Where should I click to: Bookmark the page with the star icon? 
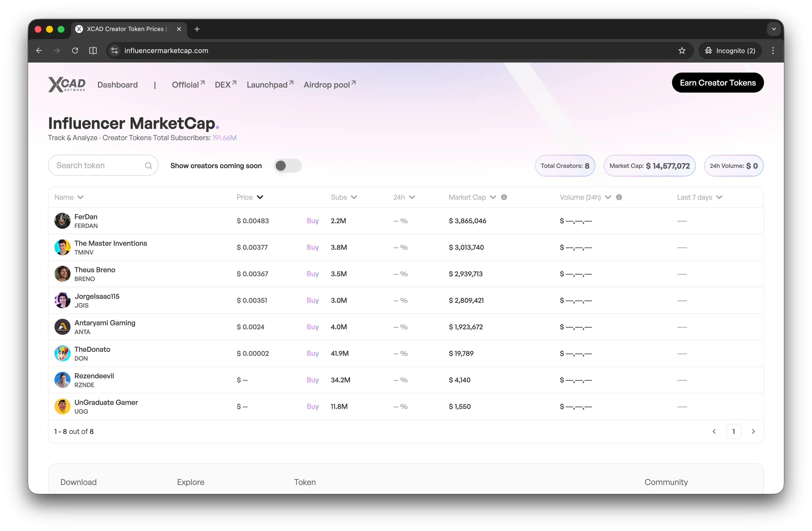click(x=682, y=50)
